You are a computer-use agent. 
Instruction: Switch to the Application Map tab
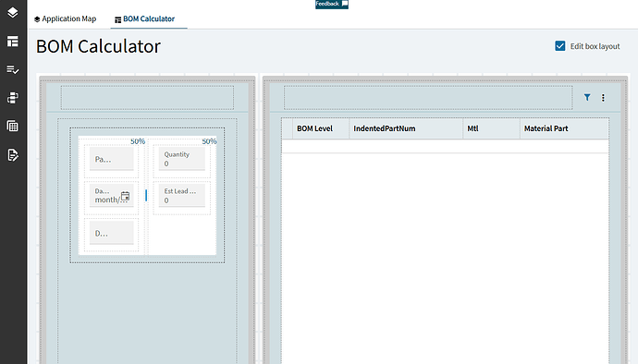click(x=65, y=18)
